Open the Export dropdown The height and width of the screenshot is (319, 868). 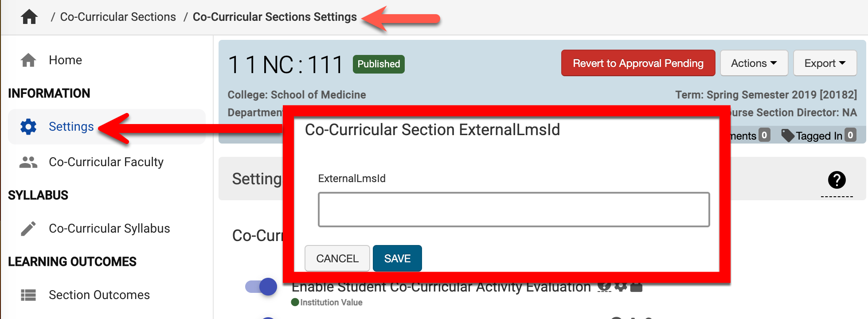pyautogui.click(x=825, y=63)
